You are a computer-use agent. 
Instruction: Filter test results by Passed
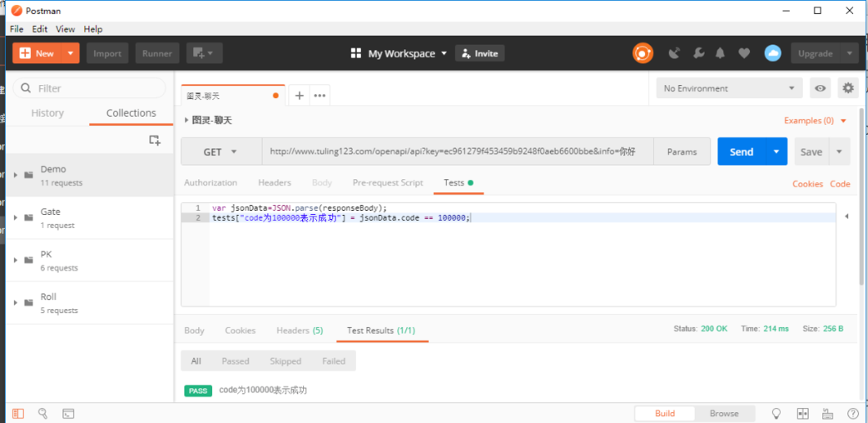[x=236, y=361]
